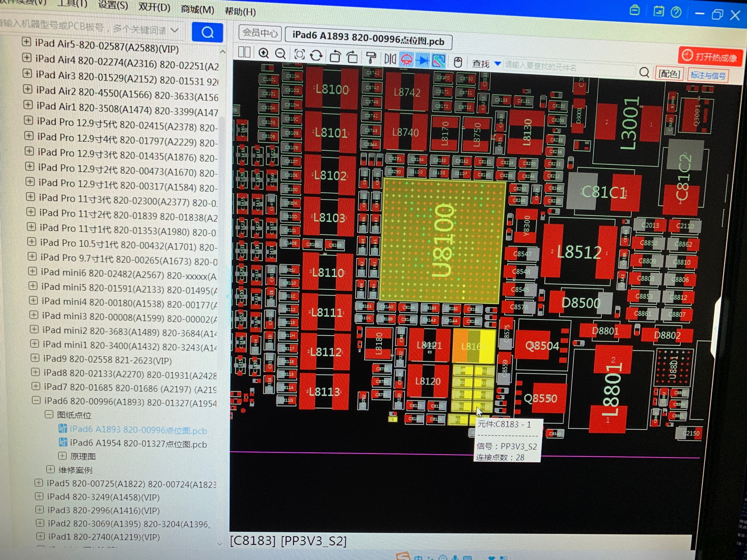Collapse the iPad6 820-00996 tree node
This screenshot has width=747, height=560.
tap(36, 400)
